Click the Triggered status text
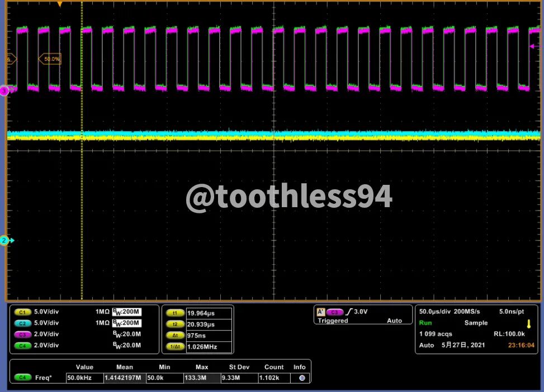This screenshot has width=544, height=392. (x=333, y=321)
